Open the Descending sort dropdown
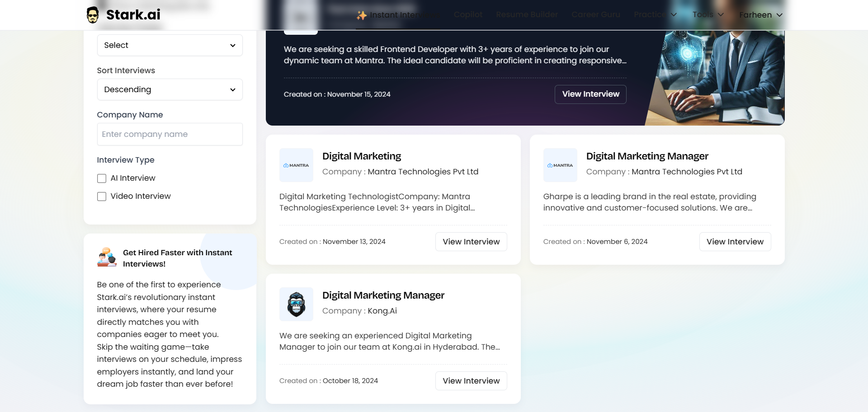 pyautogui.click(x=170, y=89)
